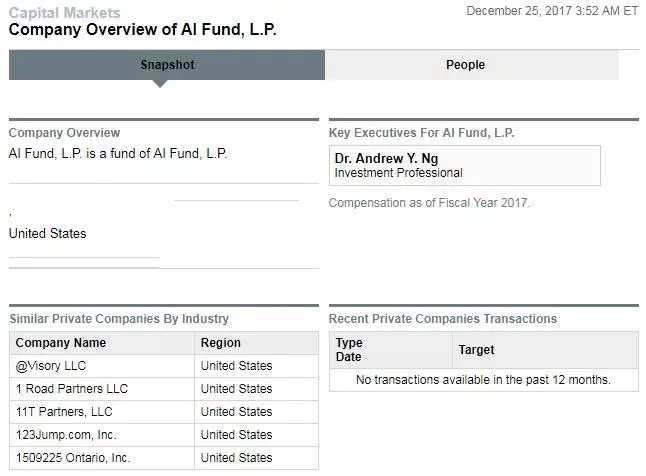This screenshot has width=646, height=476.
Task: Select the Snapshot tab
Action: [x=167, y=65]
